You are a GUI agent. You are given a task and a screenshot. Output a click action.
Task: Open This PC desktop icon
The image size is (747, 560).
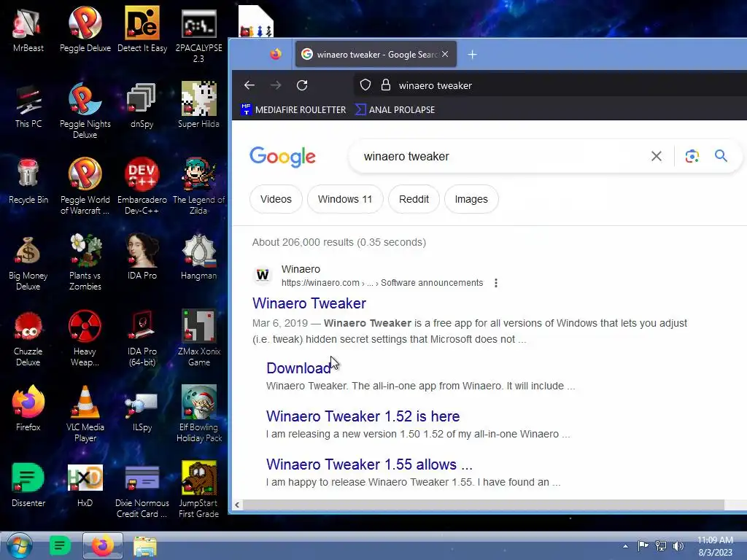click(28, 105)
